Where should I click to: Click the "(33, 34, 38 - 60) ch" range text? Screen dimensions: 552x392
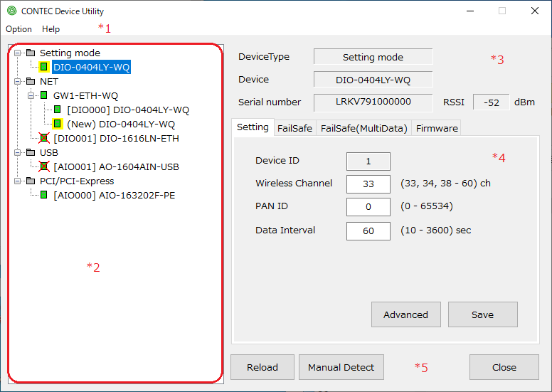point(445,183)
